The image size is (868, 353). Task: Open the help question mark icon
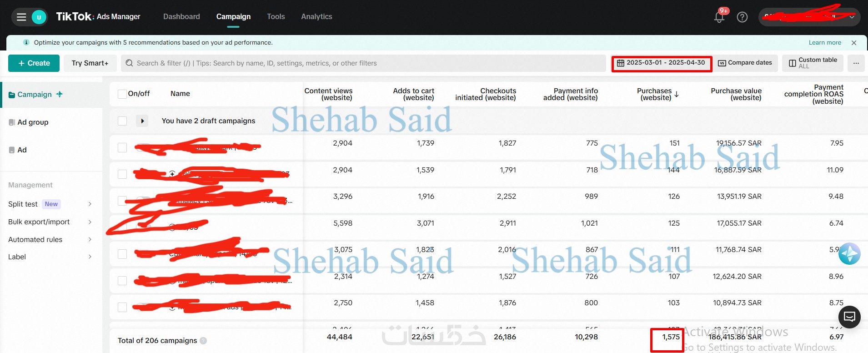[x=742, y=17]
